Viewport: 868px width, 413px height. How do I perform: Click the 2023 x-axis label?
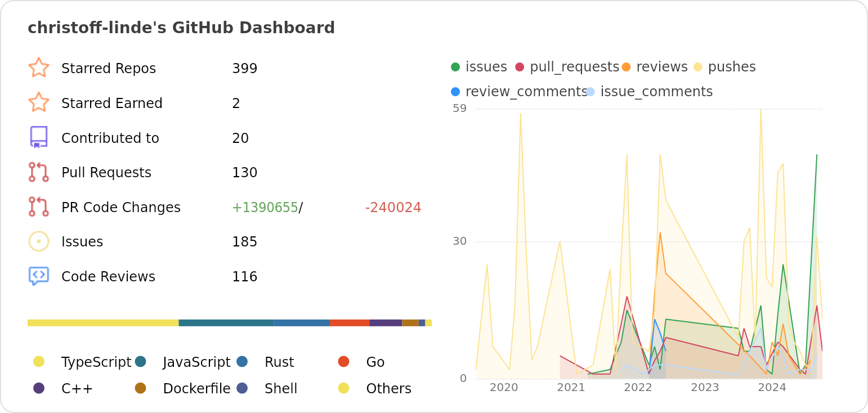(705, 387)
